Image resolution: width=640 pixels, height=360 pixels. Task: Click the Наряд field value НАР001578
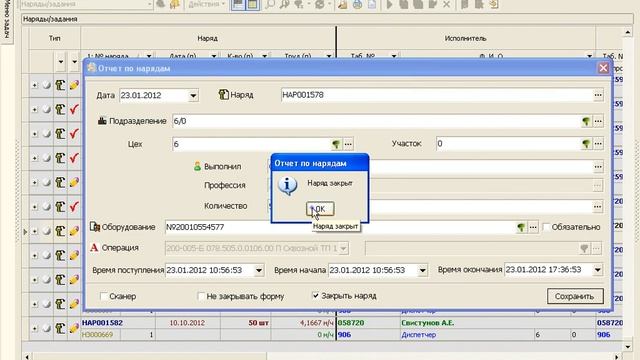pyautogui.click(x=437, y=95)
